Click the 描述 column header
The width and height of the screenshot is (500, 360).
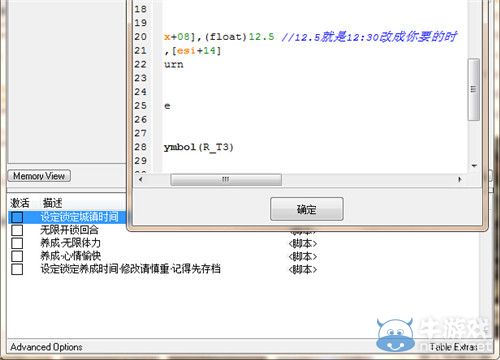click(52, 203)
